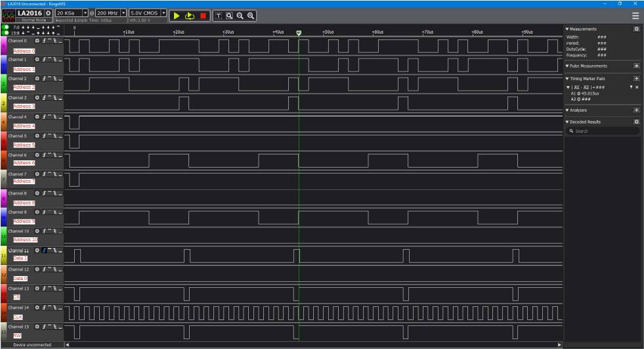Open the 20 KSa sample depth dropdown
Image resolution: width=644 pixels, height=349 pixels.
pos(85,13)
